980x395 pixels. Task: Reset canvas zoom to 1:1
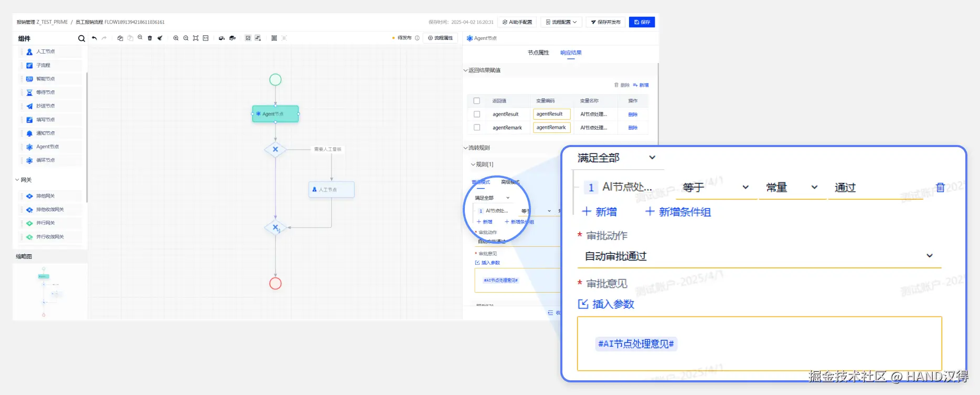pyautogui.click(x=206, y=38)
